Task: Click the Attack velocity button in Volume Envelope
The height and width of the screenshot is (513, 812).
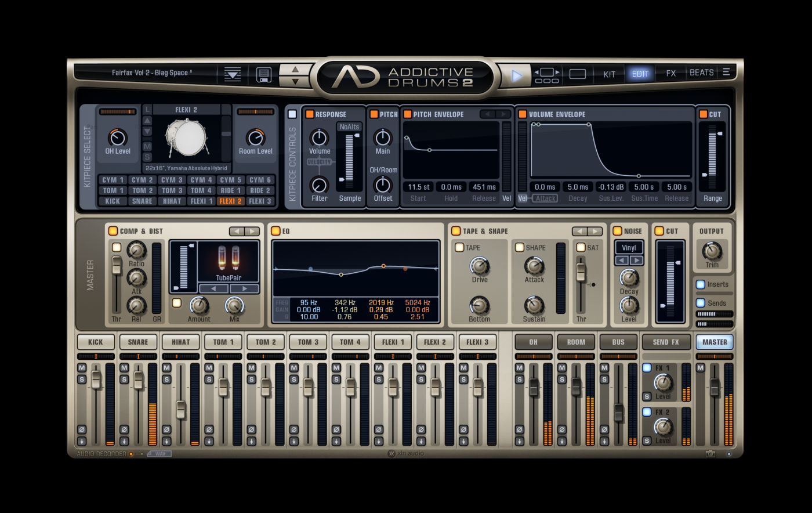Action: point(546,198)
